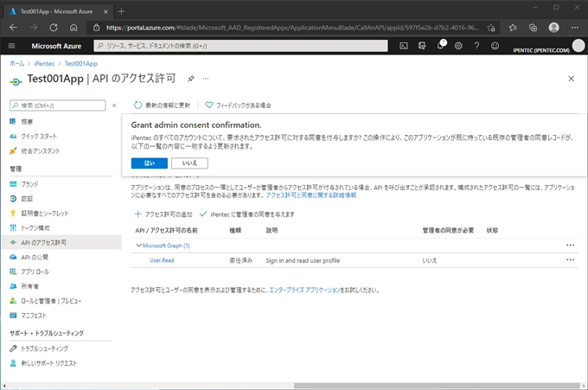Pin the Test001App blade with the pin icon
Screen dimensions: 588x390
pyautogui.click(x=191, y=79)
